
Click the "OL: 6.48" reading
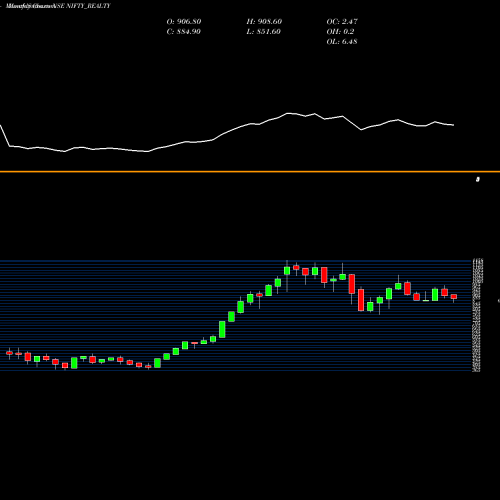click(342, 42)
